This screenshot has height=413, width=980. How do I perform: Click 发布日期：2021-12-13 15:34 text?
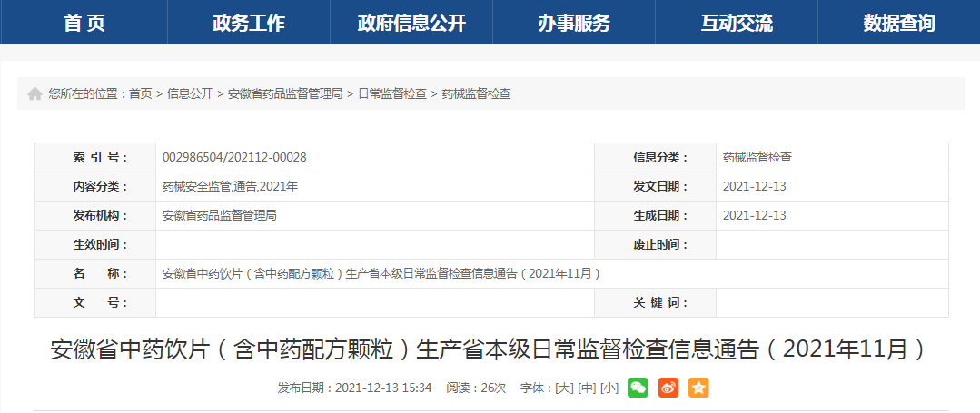354,388
